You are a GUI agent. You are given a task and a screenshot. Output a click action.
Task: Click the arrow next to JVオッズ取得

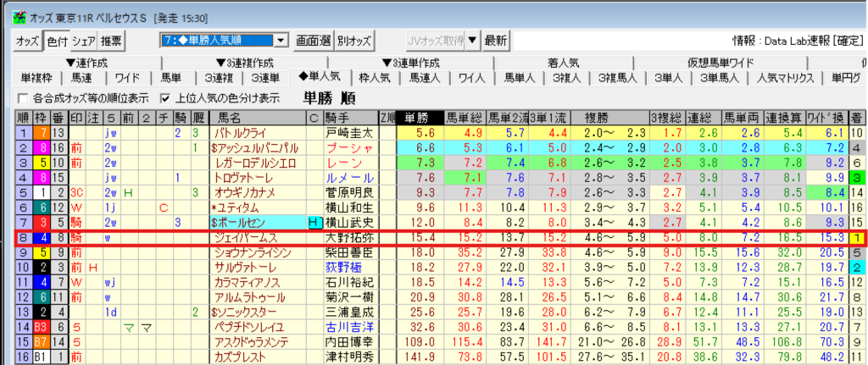(x=473, y=40)
